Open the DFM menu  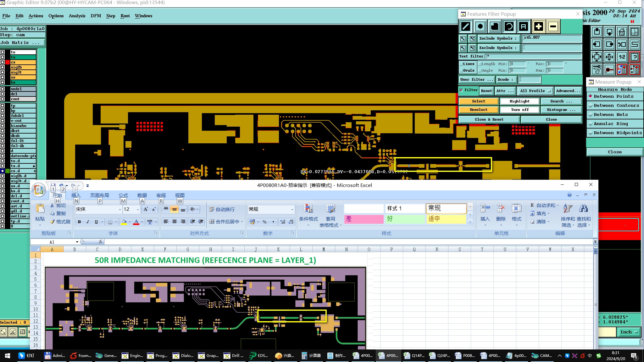pos(96,16)
